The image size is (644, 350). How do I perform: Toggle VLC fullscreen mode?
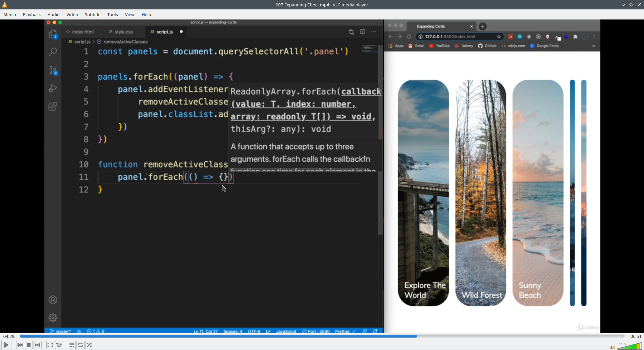(x=50, y=345)
